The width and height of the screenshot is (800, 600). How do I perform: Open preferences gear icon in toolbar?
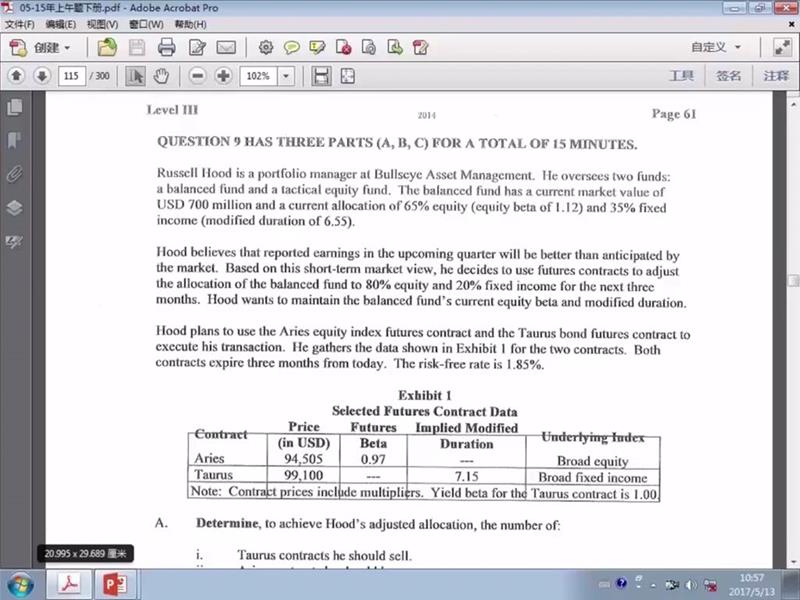click(x=265, y=48)
